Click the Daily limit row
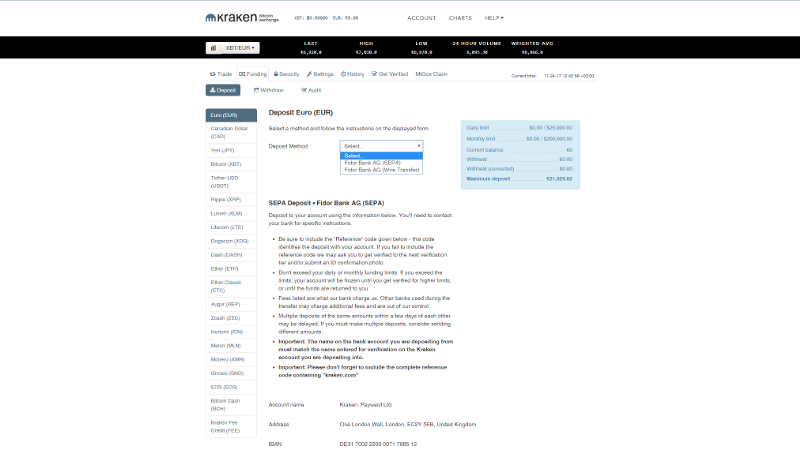Viewport: 800px width, 453px height. click(519, 128)
